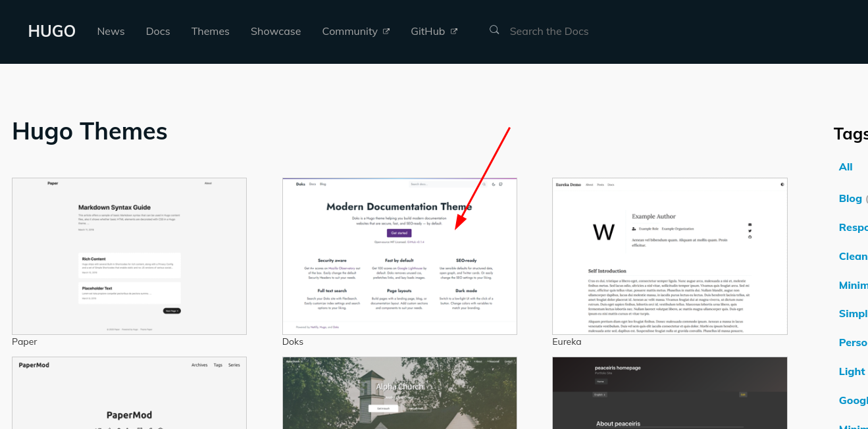Open the Paper theme thumbnail
Image resolution: width=868 pixels, height=429 pixels.
point(129,256)
